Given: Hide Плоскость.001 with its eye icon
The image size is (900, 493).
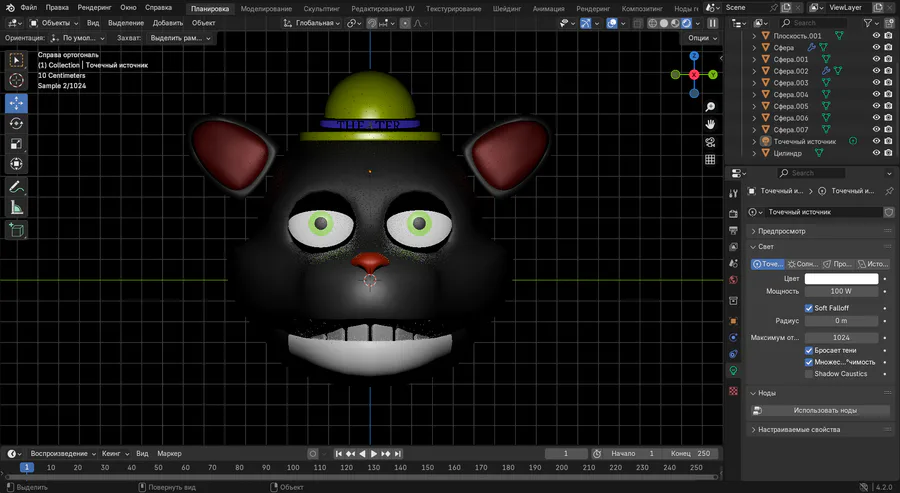Looking at the screenshot, I should click(x=876, y=36).
